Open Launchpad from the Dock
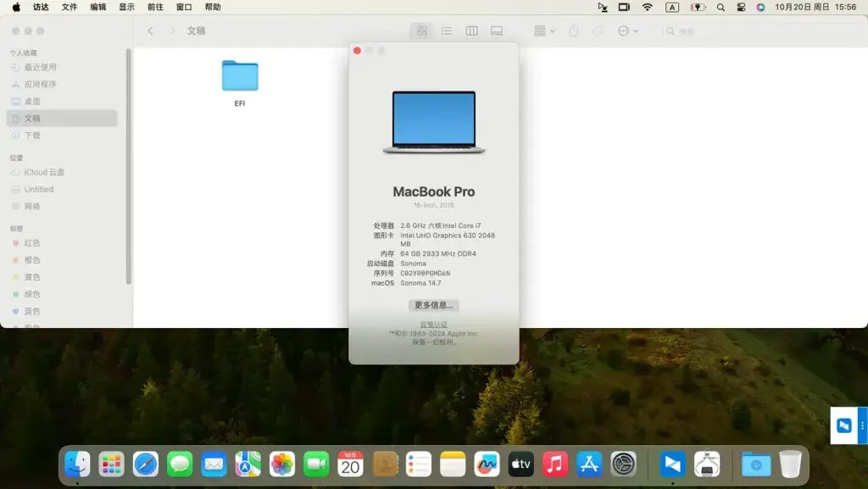868x489 pixels. click(111, 464)
